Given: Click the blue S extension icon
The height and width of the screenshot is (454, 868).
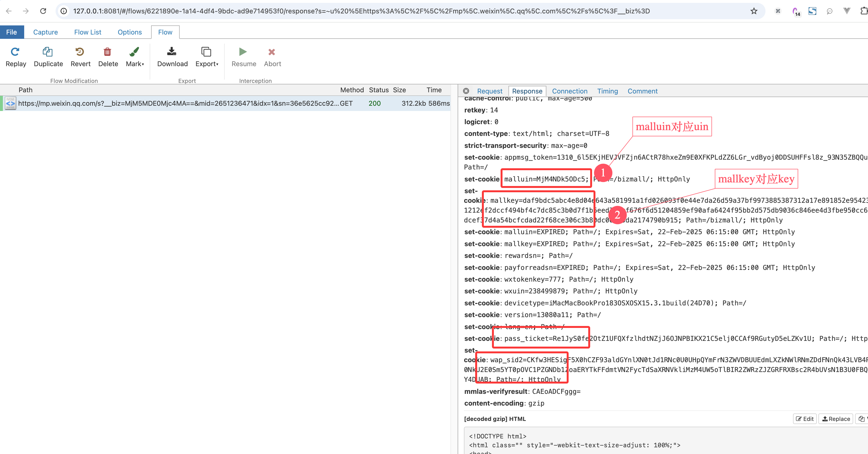Looking at the screenshot, I should 812,11.
